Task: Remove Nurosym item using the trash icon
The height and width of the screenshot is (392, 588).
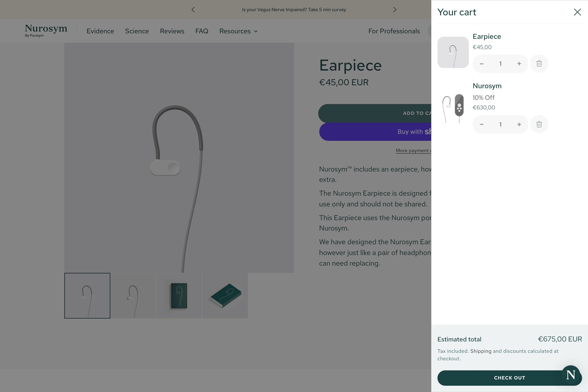Action: 539,124
